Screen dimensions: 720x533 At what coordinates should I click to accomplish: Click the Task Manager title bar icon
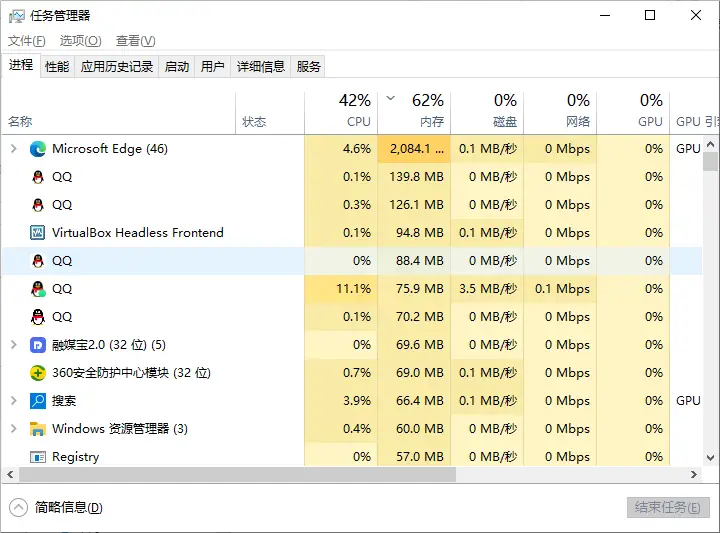coord(17,16)
